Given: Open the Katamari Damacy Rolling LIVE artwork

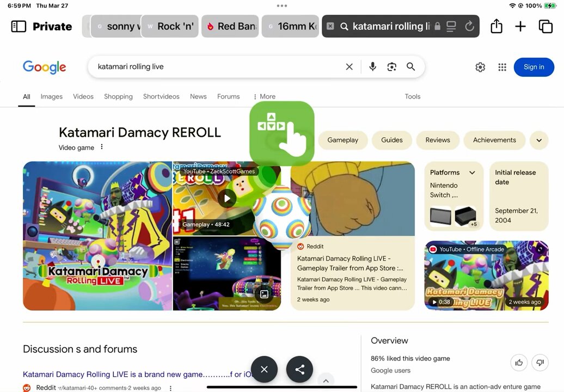Looking at the screenshot, I should pyautogui.click(x=97, y=236).
